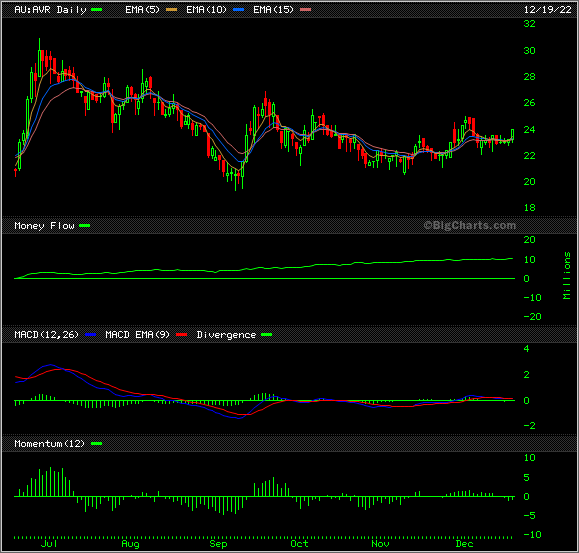Click the pink EMA(15) legend swatch

(305, 10)
